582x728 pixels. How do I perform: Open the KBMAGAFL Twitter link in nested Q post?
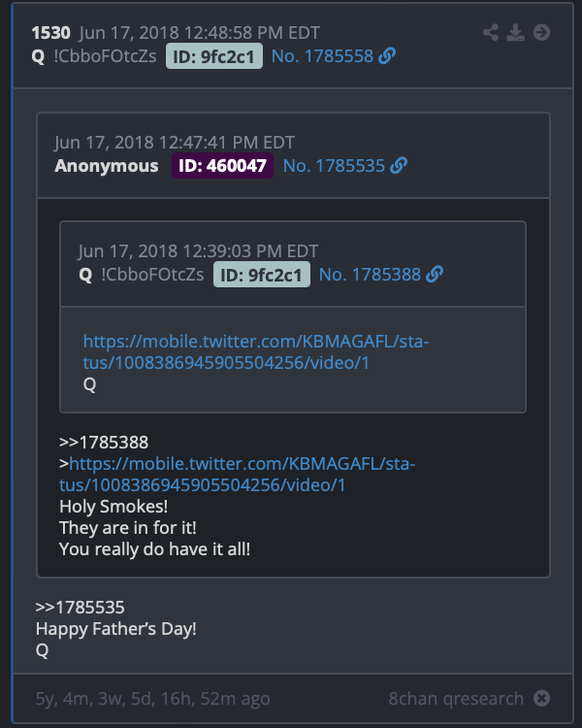click(256, 352)
